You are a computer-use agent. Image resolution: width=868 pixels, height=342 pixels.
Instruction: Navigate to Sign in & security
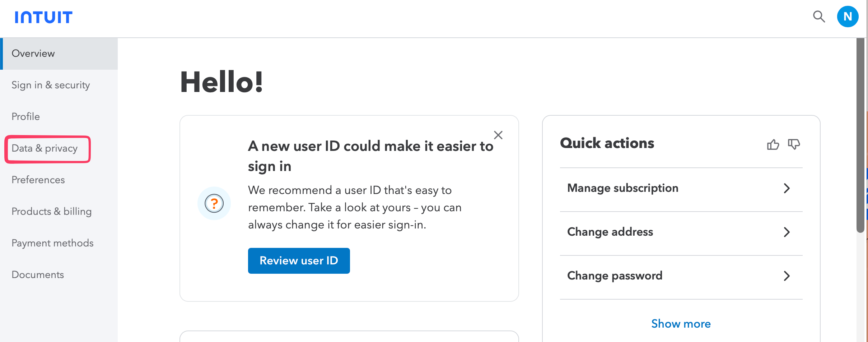click(51, 85)
